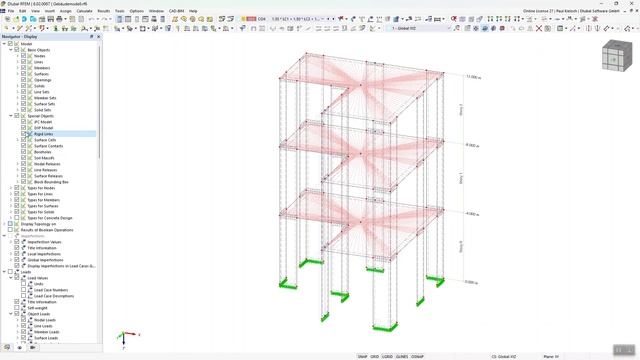
Task: Click the Navigator vertical scrollbar
Action: point(99,102)
